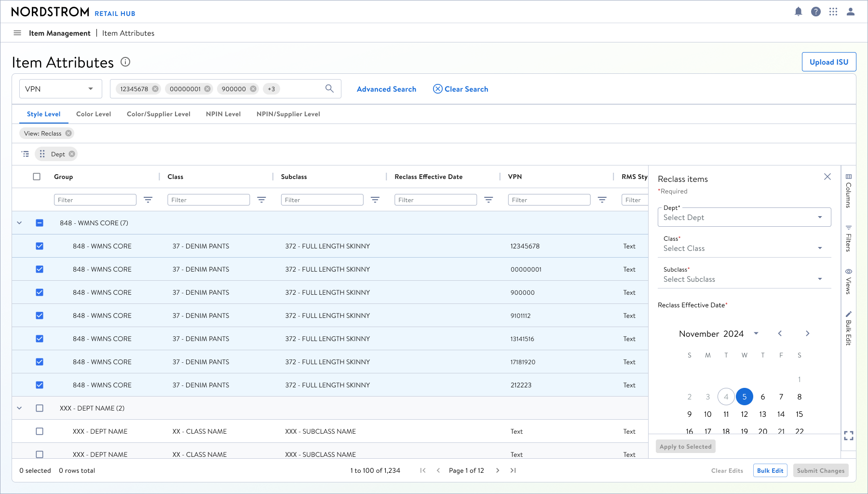Close the Reclass items panel

(x=827, y=177)
